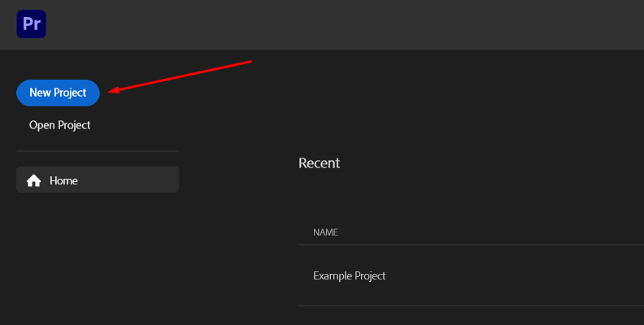Click the house icon beside Home
The height and width of the screenshot is (325, 644).
[34, 180]
